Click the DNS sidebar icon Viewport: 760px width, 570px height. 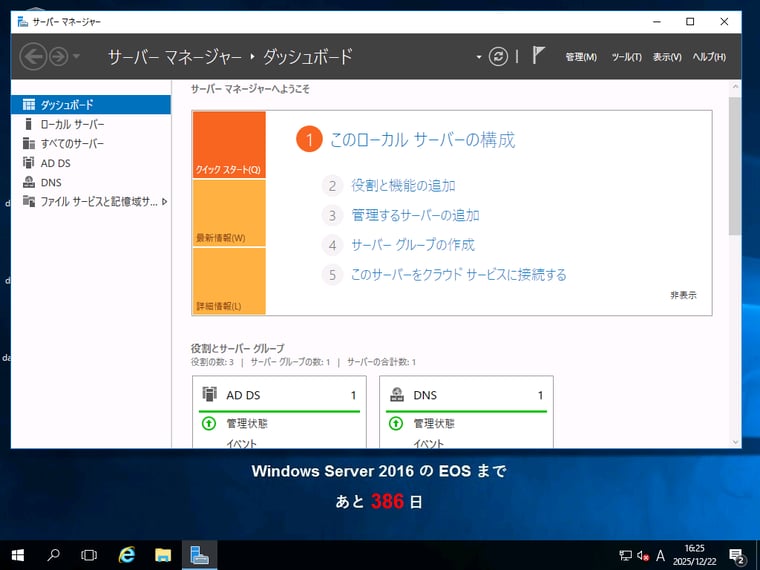coord(29,182)
